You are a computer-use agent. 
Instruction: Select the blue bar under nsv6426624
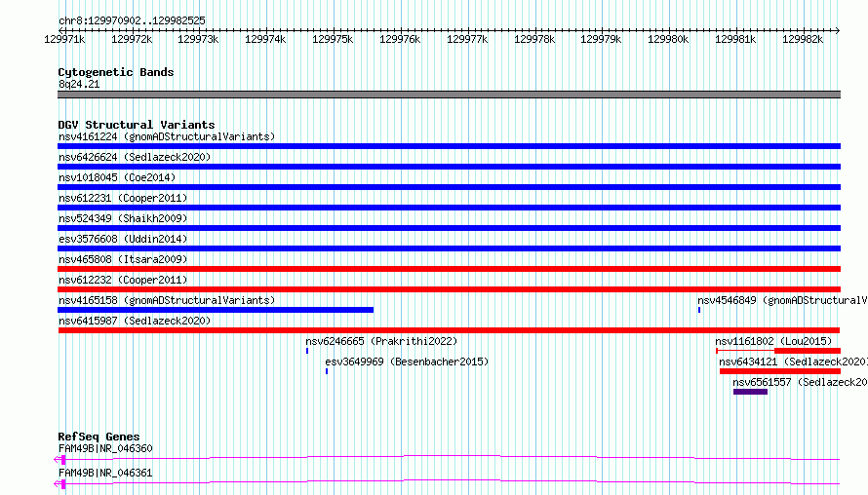449,167
